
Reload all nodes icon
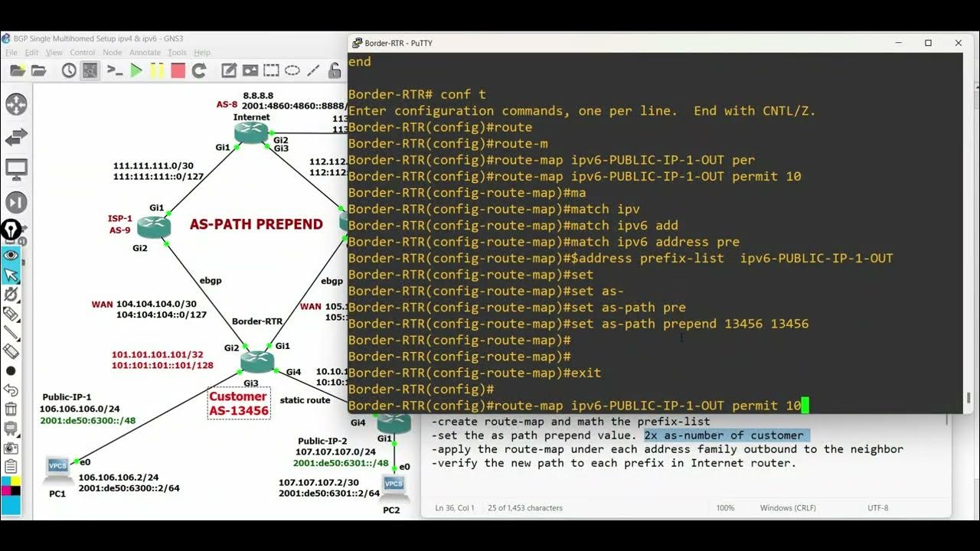[199, 71]
